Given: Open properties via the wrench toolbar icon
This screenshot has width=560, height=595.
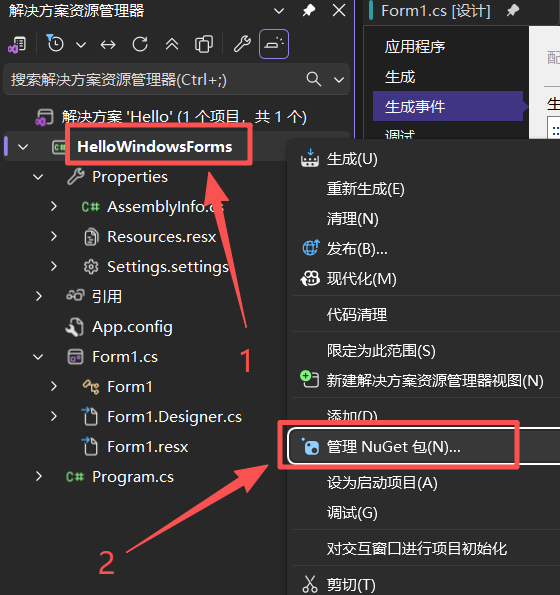Looking at the screenshot, I should [x=242, y=44].
